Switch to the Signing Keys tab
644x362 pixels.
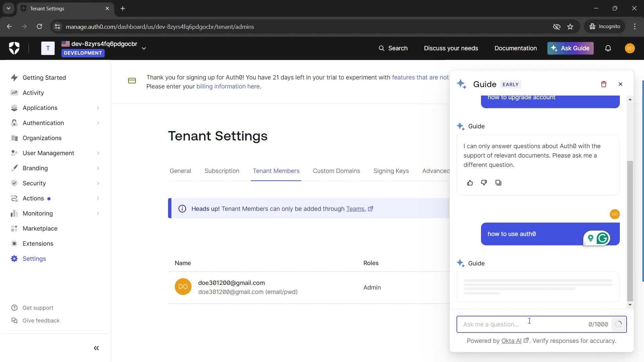pyautogui.click(x=391, y=171)
